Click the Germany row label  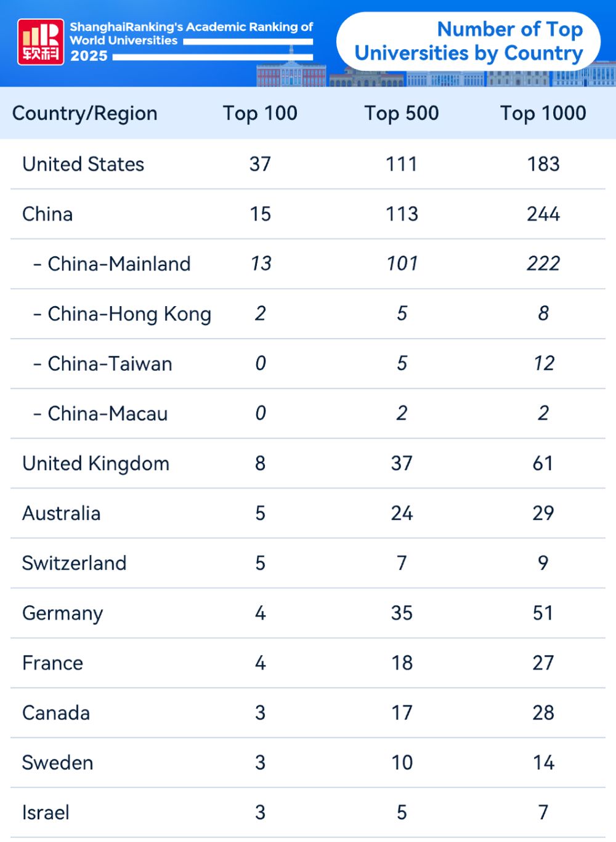(x=62, y=613)
